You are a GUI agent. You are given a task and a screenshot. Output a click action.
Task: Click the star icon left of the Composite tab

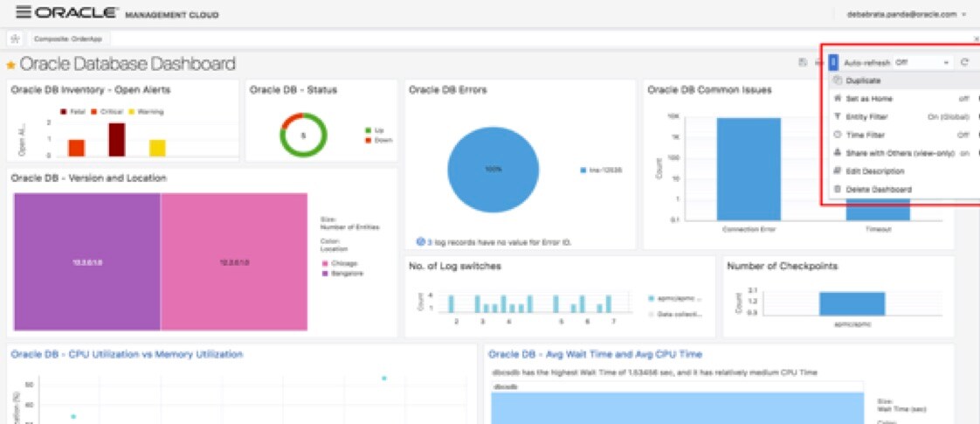[x=15, y=38]
